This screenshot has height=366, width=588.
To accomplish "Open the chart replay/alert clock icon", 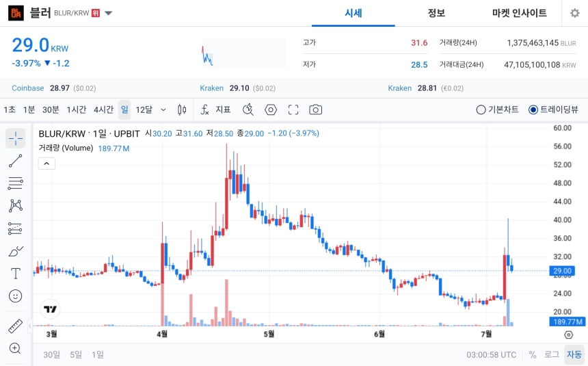I will [x=248, y=109].
